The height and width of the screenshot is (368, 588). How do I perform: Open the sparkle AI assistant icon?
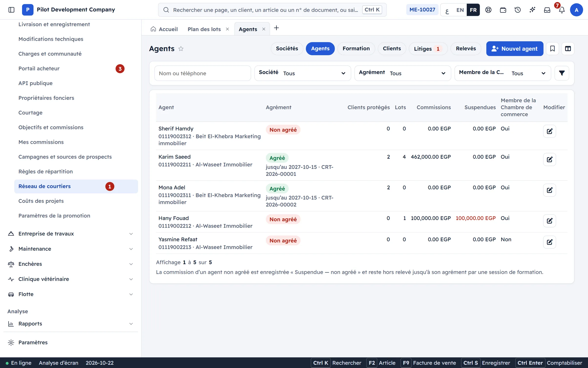point(532,10)
